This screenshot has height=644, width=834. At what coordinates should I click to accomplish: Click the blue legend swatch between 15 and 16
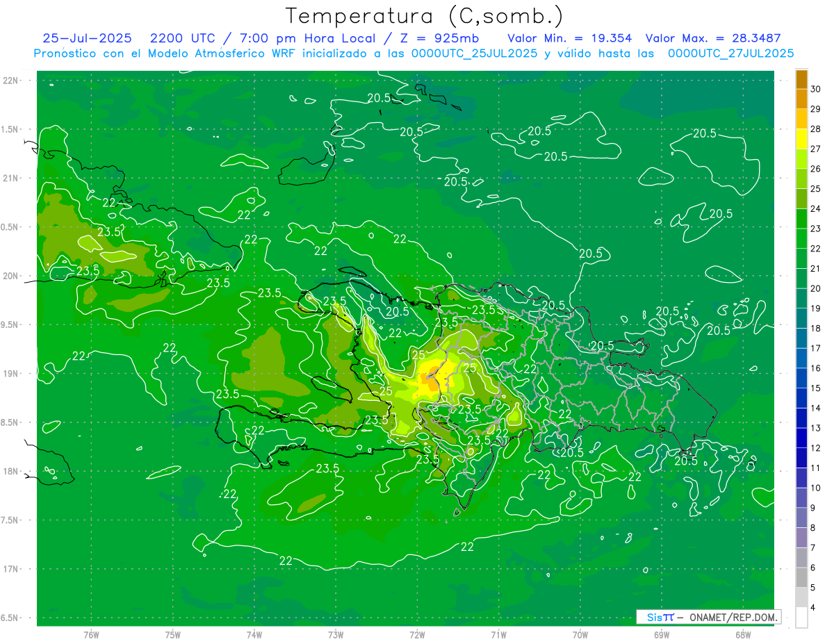pyautogui.click(x=801, y=379)
